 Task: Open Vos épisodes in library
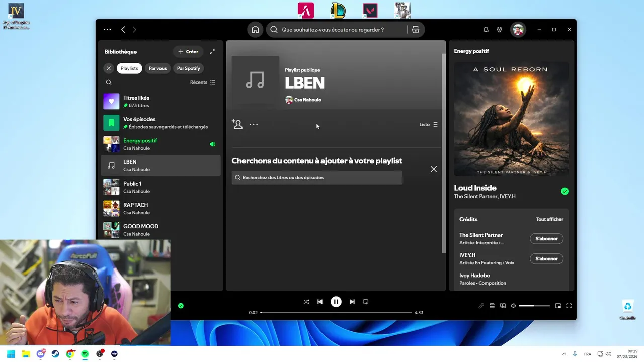[161, 123]
